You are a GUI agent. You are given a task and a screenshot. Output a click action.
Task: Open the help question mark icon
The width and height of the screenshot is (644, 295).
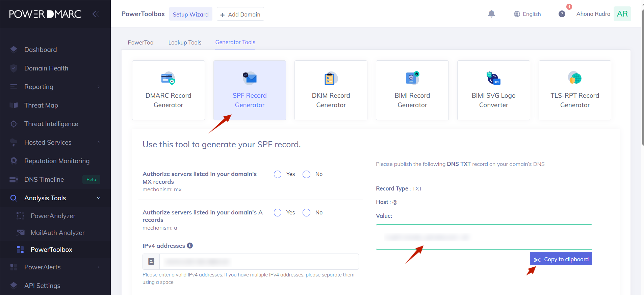562,14
